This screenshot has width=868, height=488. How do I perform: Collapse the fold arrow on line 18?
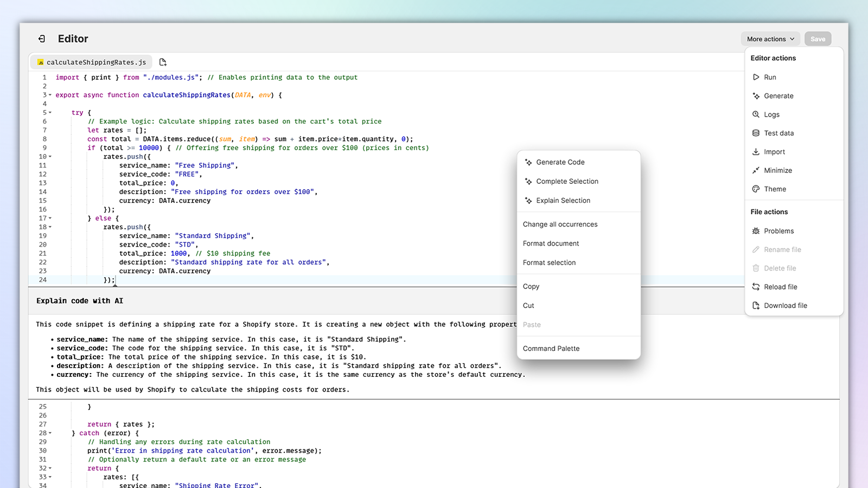pyautogui.click(x=50, y=227)
